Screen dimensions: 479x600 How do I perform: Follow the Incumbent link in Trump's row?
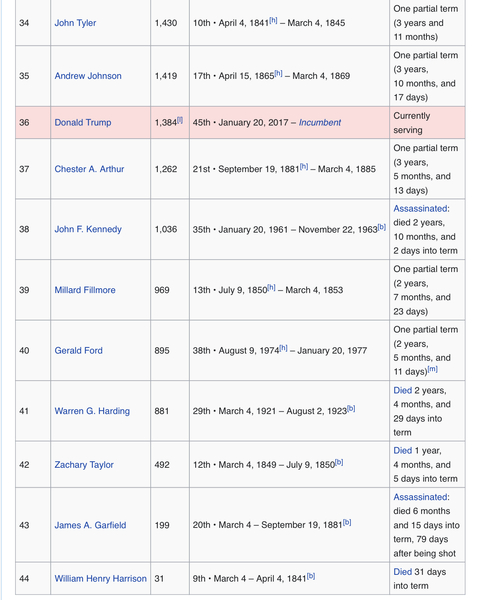(x=319, y=122)
